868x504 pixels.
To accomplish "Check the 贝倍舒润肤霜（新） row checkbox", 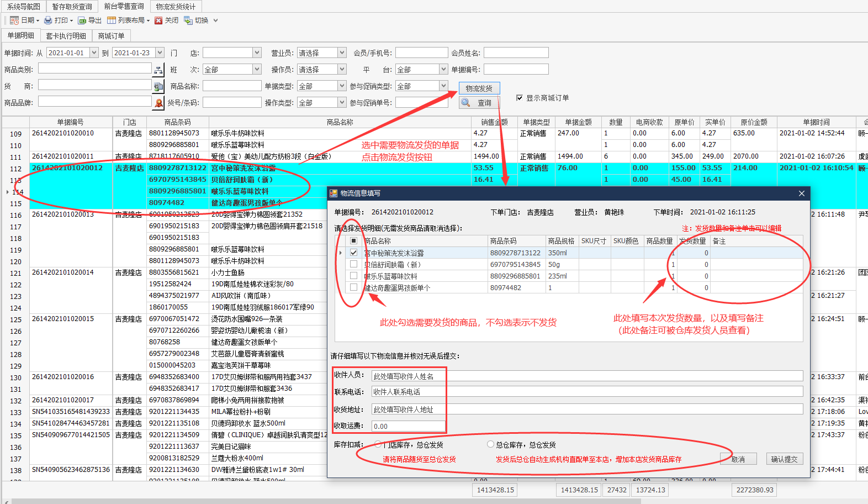I will click(353, 264).
